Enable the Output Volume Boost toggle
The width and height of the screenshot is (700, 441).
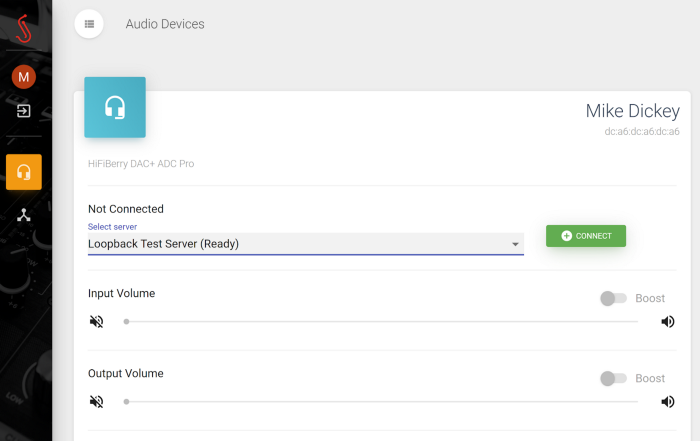click(612, 378)
